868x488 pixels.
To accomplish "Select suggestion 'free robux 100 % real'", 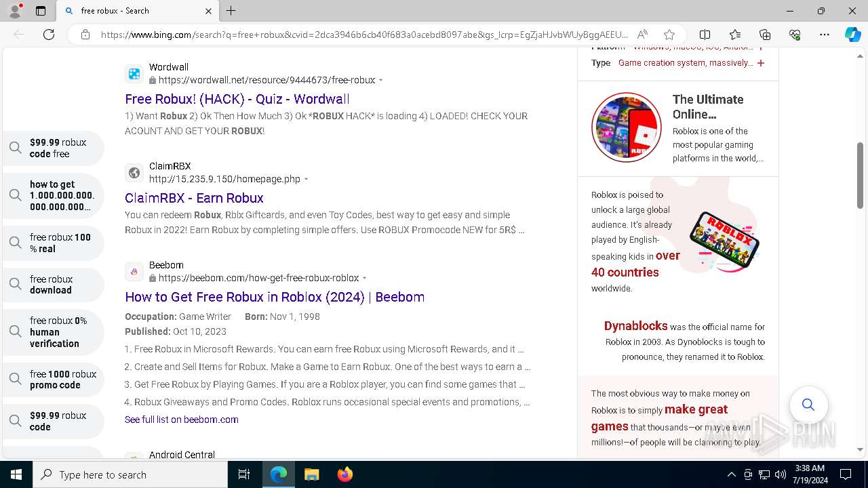I will [x=54, y=243].
